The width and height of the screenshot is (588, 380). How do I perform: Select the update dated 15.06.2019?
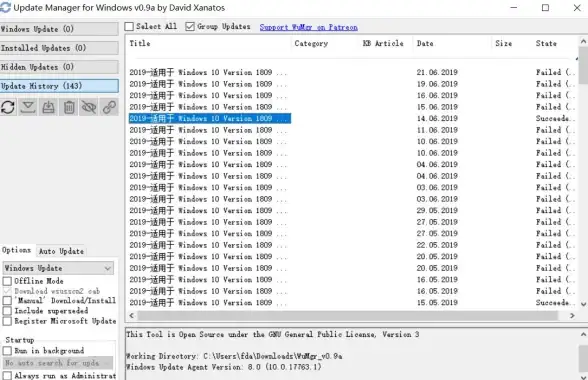click(x=352, y=107)
